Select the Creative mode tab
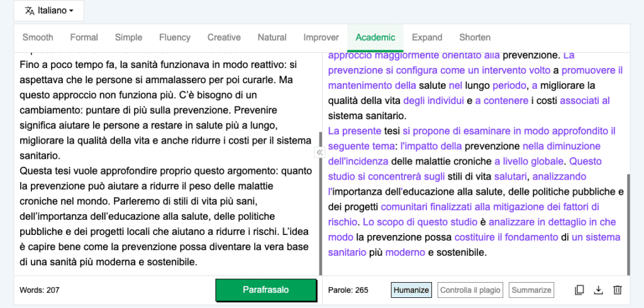The width and height of the screenshot is (644, 308). point(224,37)
